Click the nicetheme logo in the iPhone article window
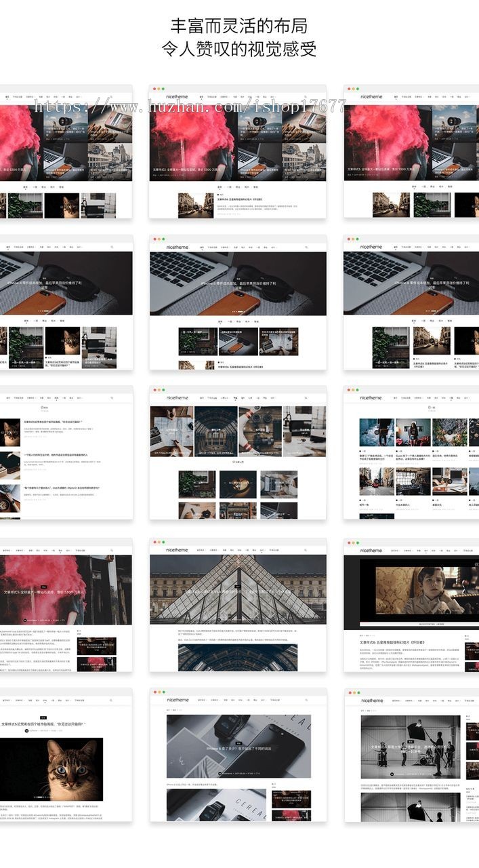479x868 pixels. [x=178, y=701]
